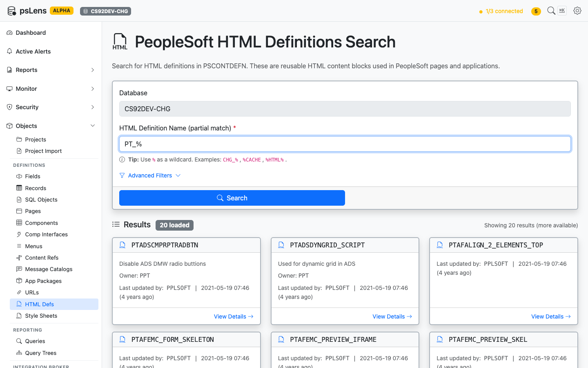Select the HTML Defs menu item
Image resolution: width=588 pixels, height=368 pixels.
click(54, 304)
